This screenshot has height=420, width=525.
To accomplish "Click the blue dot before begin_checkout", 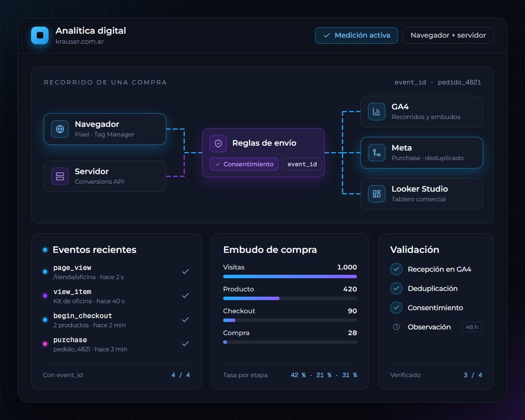I will click(45, 320).
